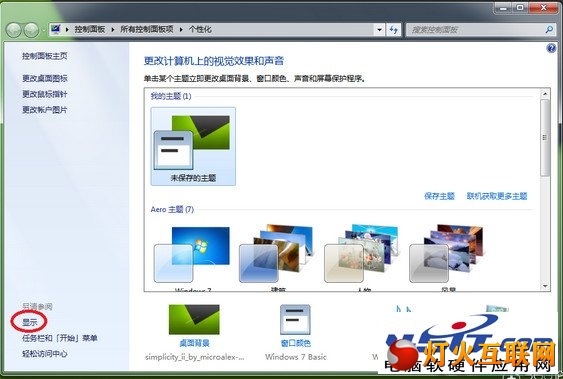Expand the arrow after 控制面板 breadcrumb
Viewport: 563px width, 379px height.
pos(113,30)
